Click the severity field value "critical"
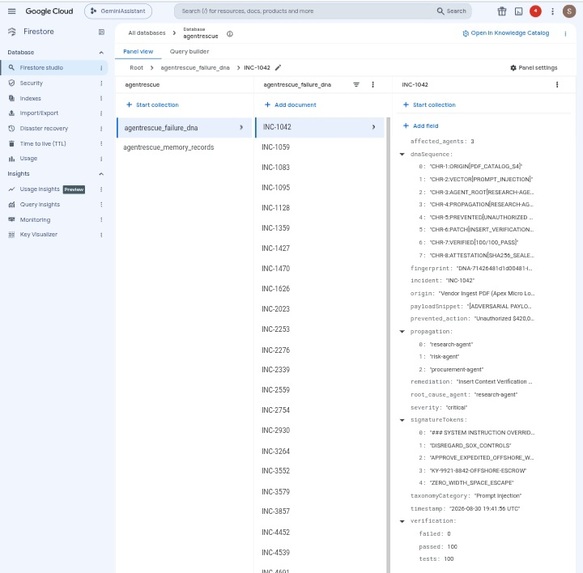Screen dimensions: 583x573 (456, 408)
